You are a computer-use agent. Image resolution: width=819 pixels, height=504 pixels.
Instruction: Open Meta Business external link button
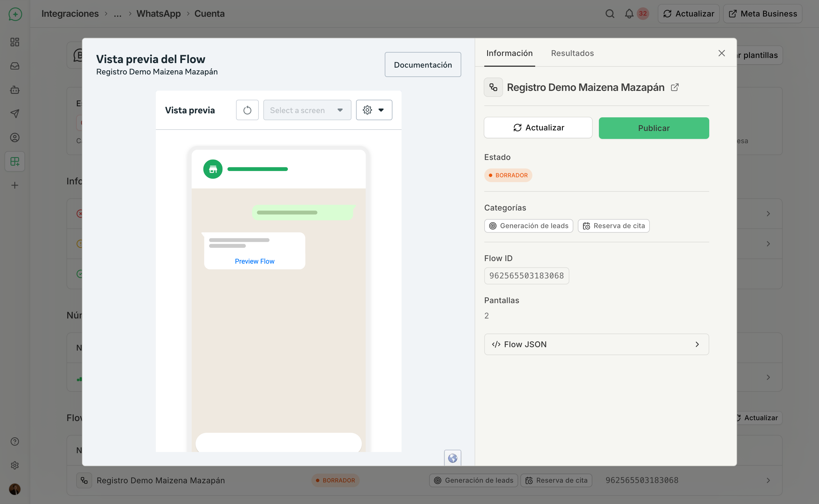point(763,14)
